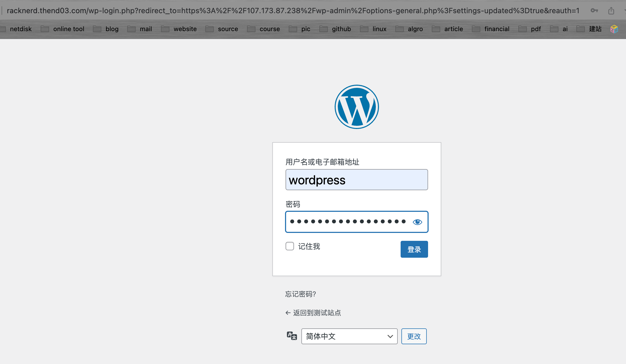Screen dimensions: 626x364
Task: Follow the 返回到测试站点 link
Action: click(313, 313)
